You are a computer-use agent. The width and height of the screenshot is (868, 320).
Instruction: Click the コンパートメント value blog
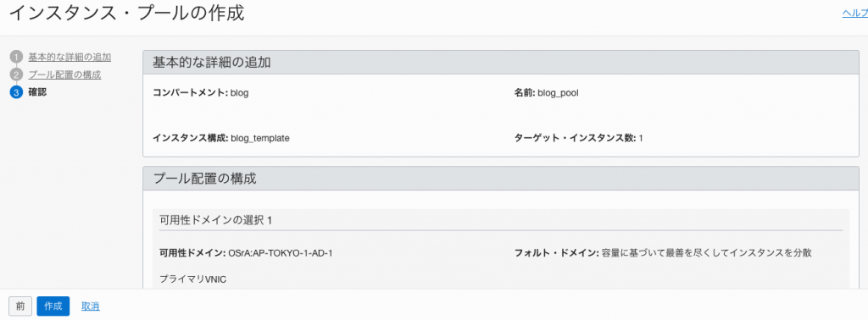coord(240,93)
